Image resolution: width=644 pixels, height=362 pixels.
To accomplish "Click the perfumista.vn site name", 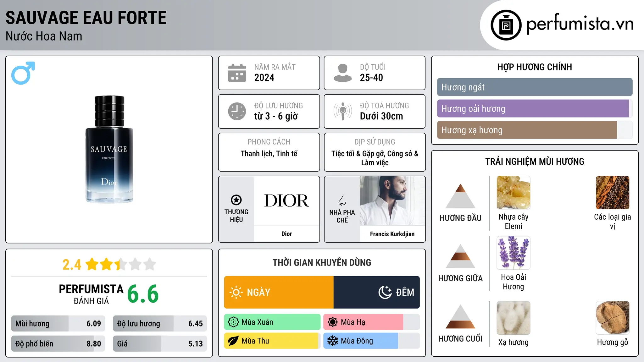I will 580,24.
